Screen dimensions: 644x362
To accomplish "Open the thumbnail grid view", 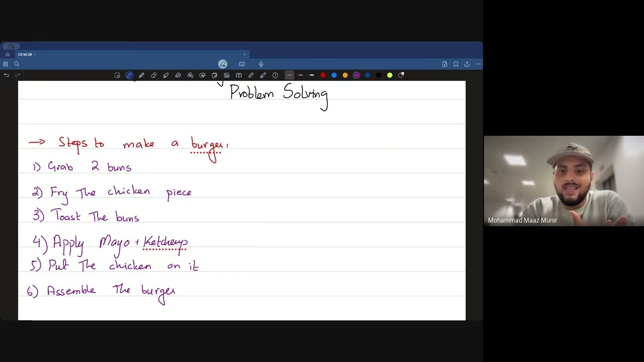I will [6, 64].
